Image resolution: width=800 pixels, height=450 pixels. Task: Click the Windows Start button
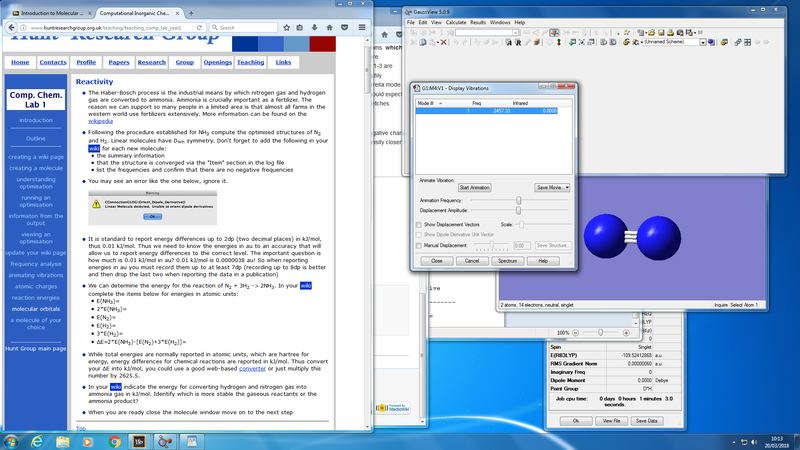(x=10, y=442)
